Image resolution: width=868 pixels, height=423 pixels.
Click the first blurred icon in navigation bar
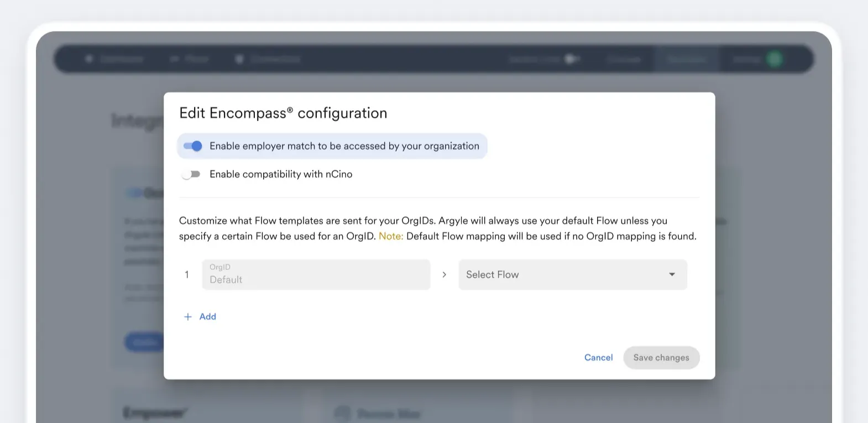click(x=89, y=59)
